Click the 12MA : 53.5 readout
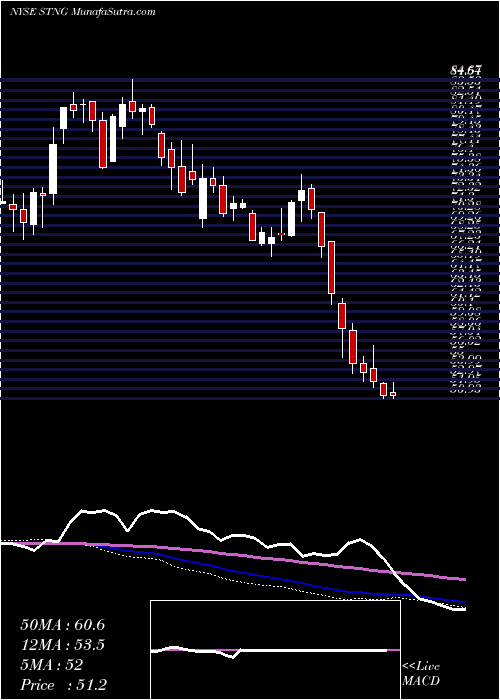Screen dimensions: 500x700 [63, 645]
